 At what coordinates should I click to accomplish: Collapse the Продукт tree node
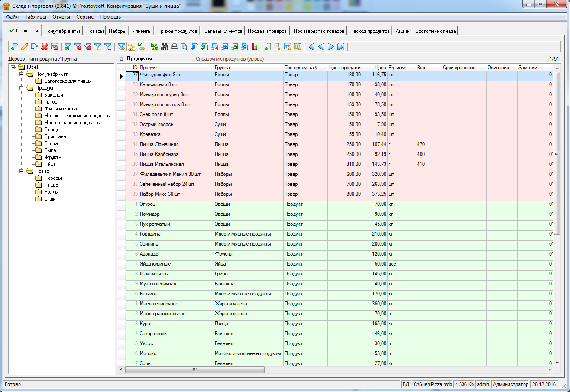coord(21,88)
